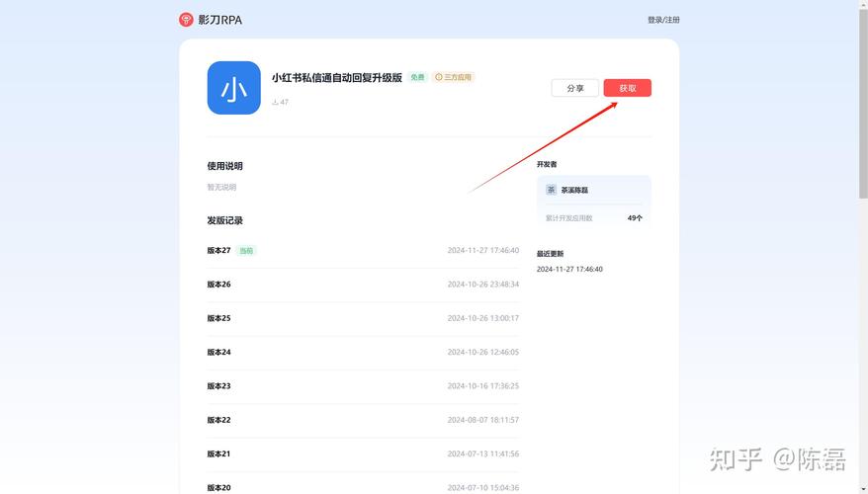Click the 三方应用 info icon
Viewport: 868px width, 494px height.
[x=439, y=77]
